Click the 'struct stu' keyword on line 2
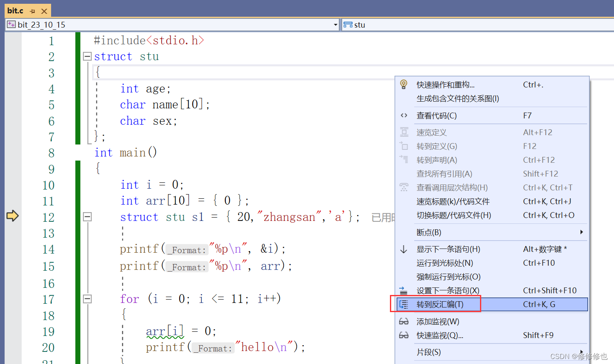Image resolution: width=614 pixels, height=364 pixels. point(126,56)
